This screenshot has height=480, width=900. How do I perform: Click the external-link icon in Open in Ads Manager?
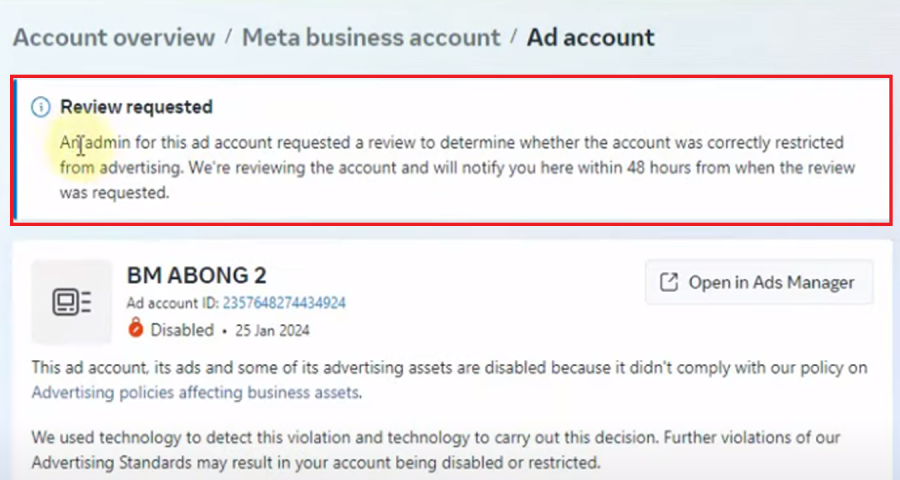(x=669, y=282)
